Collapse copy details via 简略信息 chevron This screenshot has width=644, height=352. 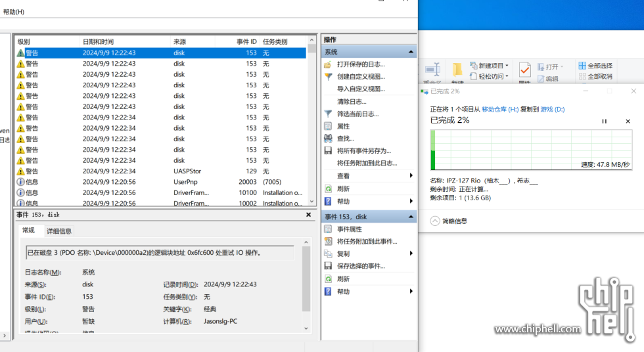pos(435,221)
